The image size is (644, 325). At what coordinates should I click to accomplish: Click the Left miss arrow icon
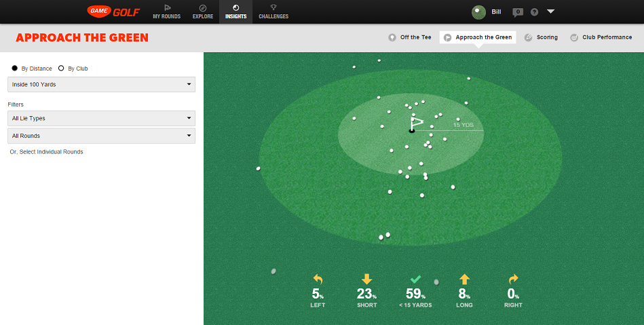tap(318, 279)
